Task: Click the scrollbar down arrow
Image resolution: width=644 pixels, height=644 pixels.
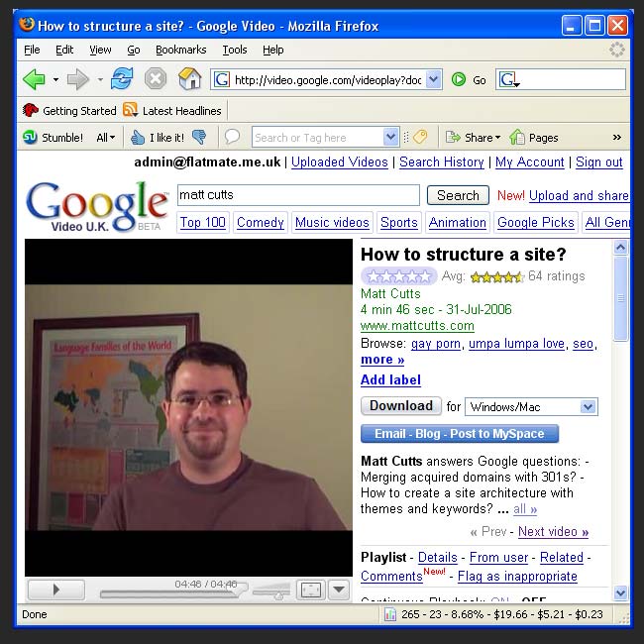Action: pyautogui.click(x=620, y=592)
